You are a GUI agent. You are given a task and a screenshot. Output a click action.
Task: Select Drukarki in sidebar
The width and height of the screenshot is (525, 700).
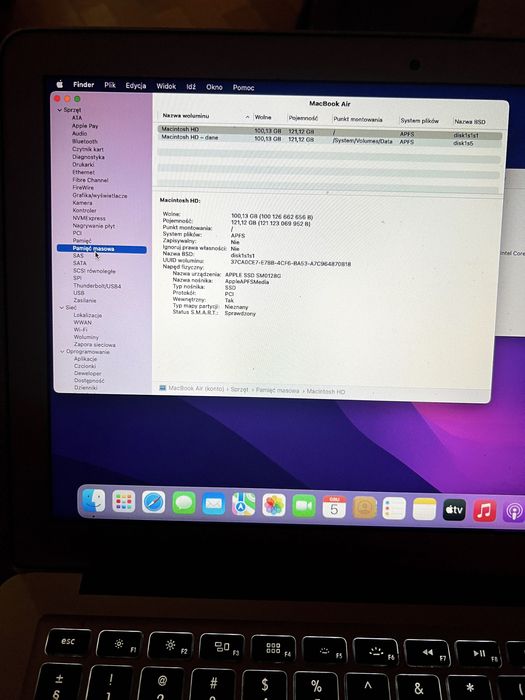pyautogui.click(x=83, y=164)
